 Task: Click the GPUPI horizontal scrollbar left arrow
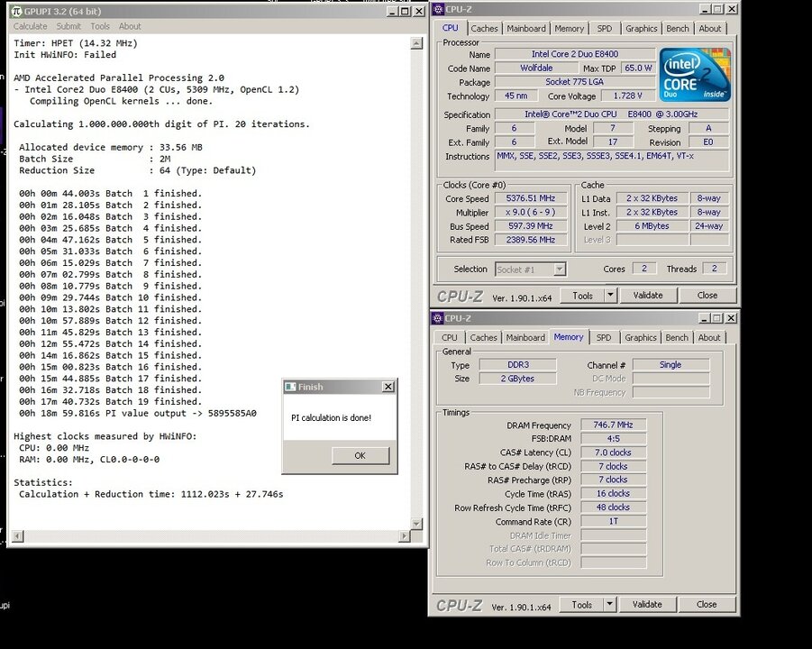point(18,536)
